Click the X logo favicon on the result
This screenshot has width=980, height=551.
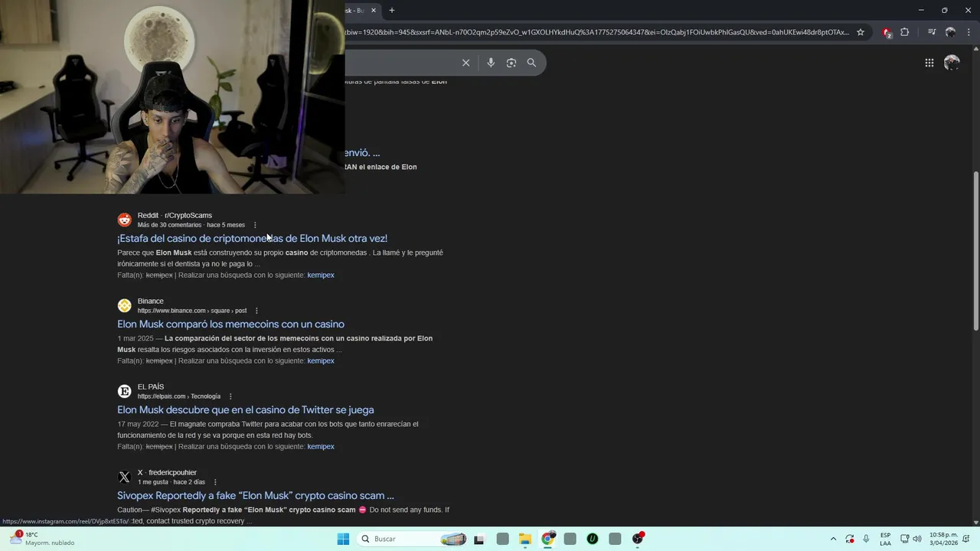pos(124,477)
